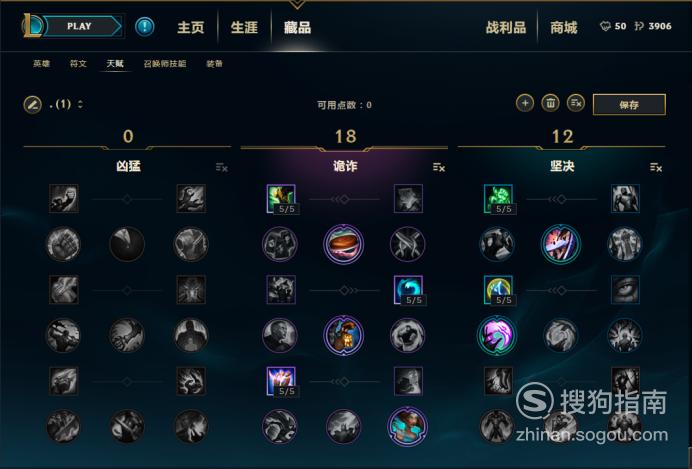Open the 召唤师技能 tab
The image size is (692, 469).
point(165,64)
